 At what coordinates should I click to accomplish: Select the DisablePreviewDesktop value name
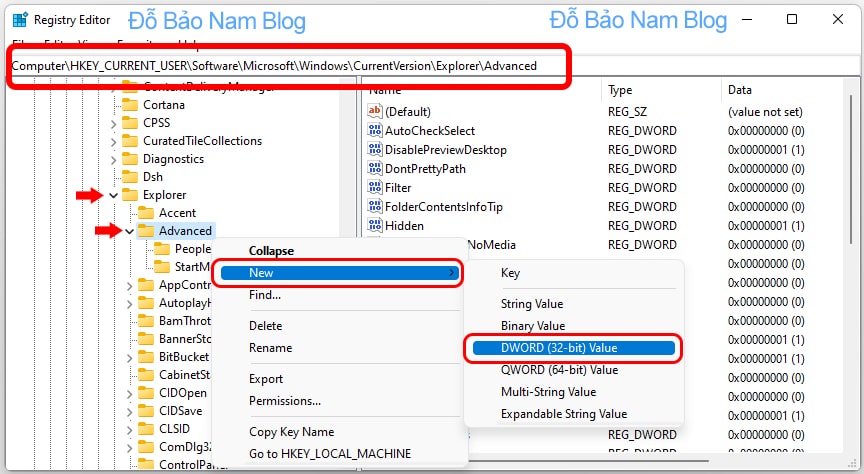tap(446, 149)
